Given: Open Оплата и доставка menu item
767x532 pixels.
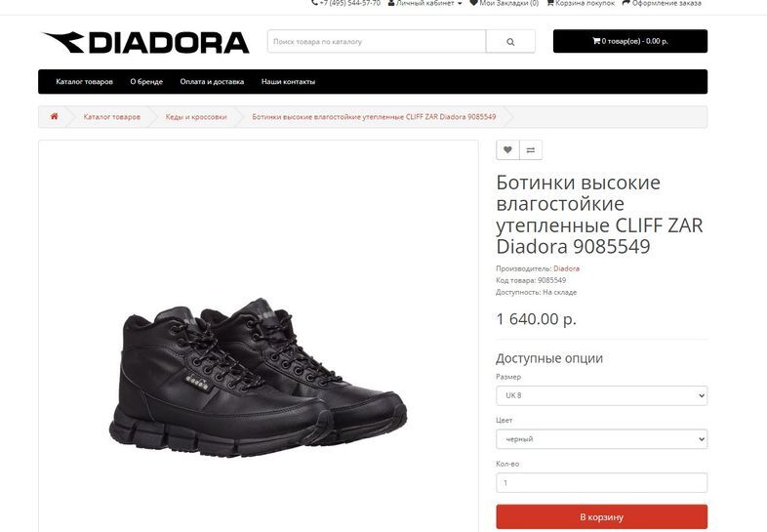Looking at the screenshot, I should click(x=212, y=82).
